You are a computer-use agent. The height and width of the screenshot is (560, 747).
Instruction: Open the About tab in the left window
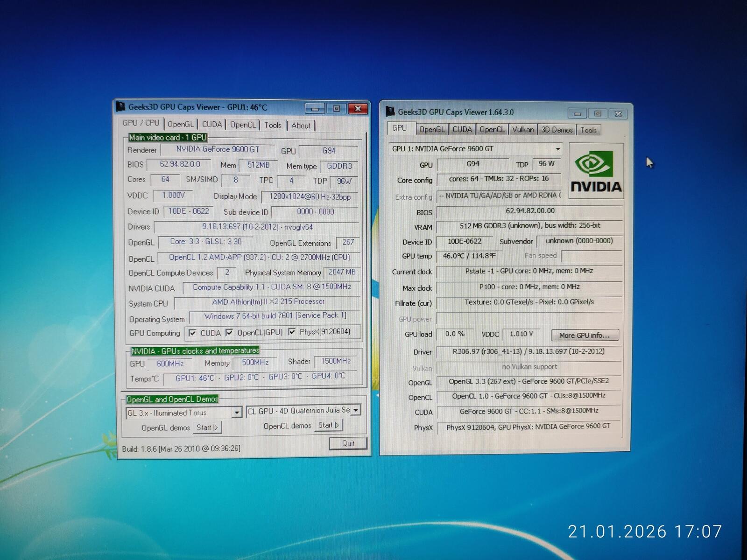(x=301, y=126)
